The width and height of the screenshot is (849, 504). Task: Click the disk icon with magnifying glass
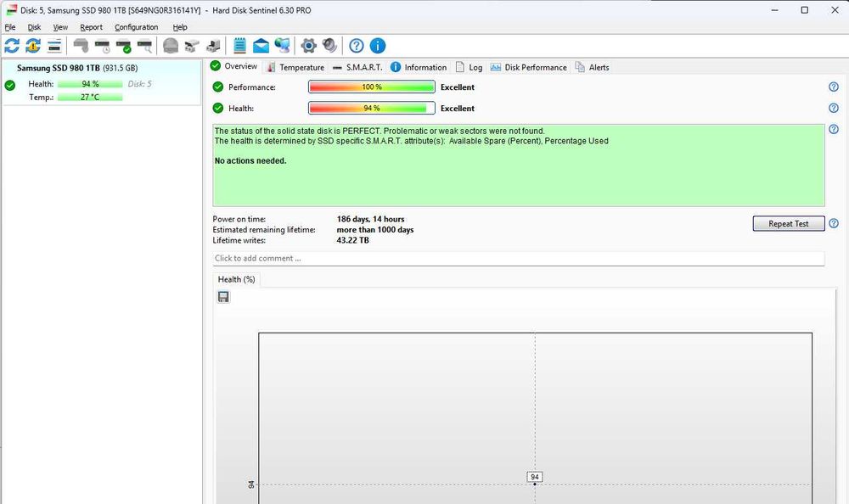click(144, 46)
